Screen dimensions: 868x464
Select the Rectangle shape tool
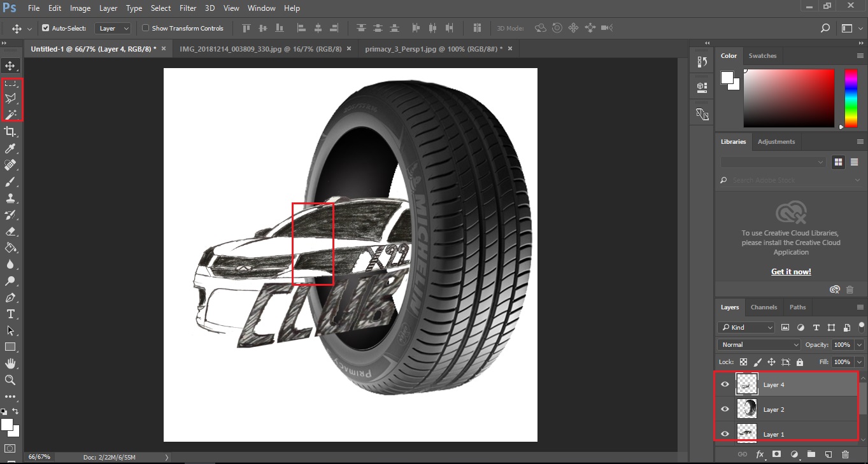pyautogui.click(x=10, y=347)
